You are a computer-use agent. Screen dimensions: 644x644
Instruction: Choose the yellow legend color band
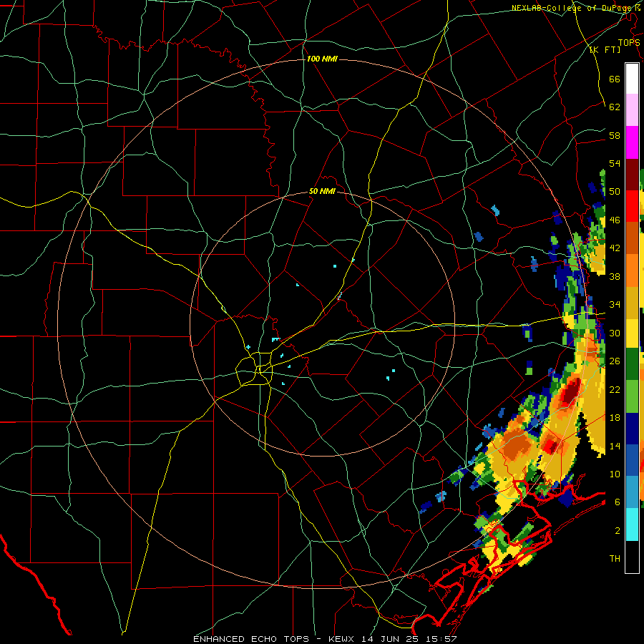[632, 333]
